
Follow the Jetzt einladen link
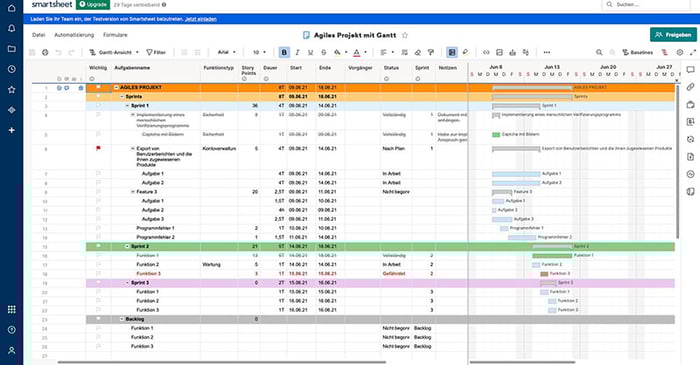click(201, 19)
